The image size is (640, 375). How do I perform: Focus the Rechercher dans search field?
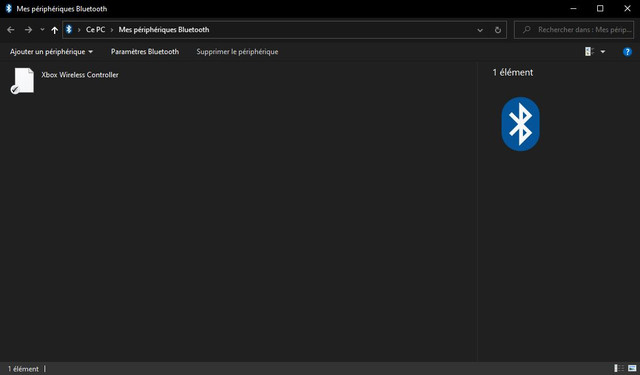(574, 30)
